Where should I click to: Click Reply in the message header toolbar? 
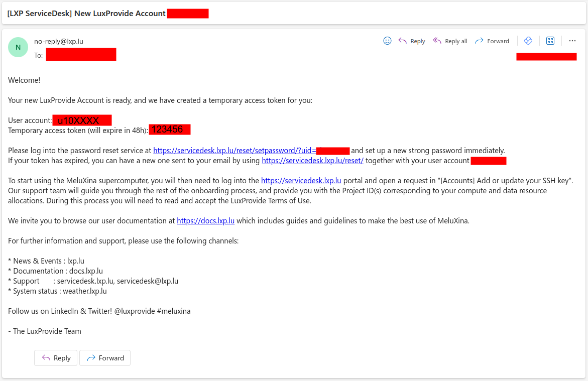pos(412,41)
